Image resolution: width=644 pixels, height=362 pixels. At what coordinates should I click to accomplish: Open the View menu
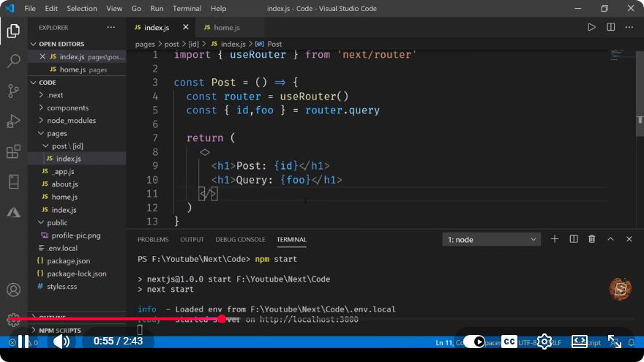pyautogui.click(x=114, y=8)
